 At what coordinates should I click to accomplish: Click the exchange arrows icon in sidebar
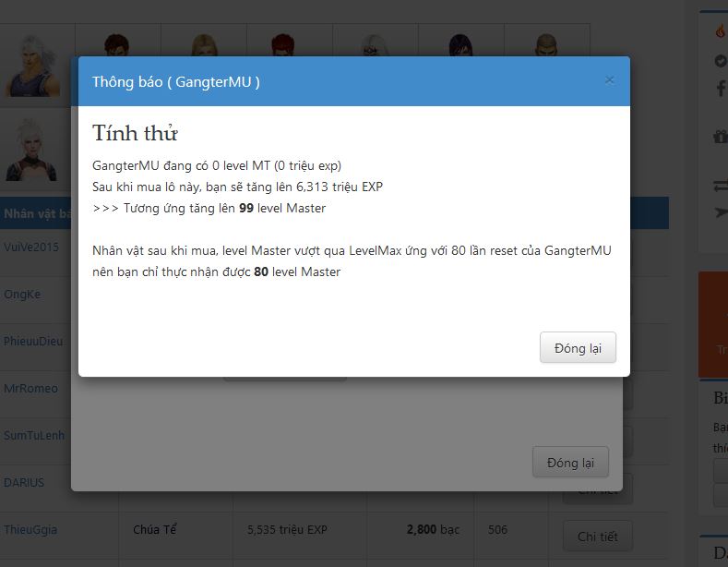pos(721,186)
